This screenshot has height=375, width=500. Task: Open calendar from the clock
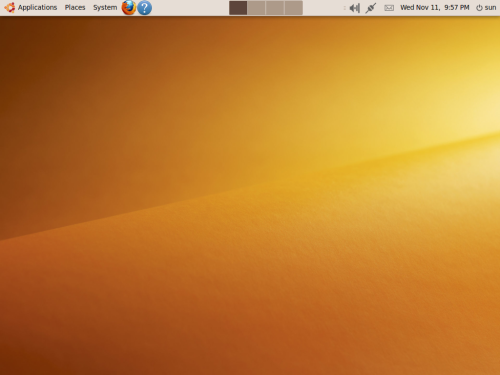[x=434, y=7]
